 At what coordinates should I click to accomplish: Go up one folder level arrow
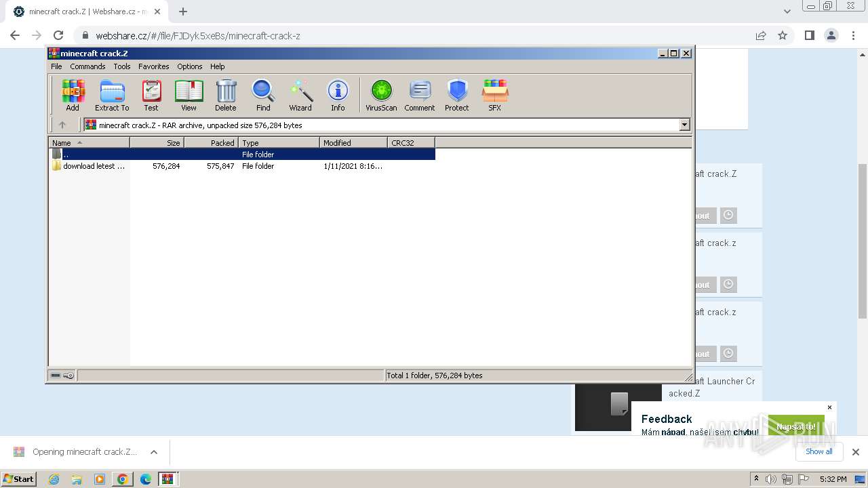(62, 125)
